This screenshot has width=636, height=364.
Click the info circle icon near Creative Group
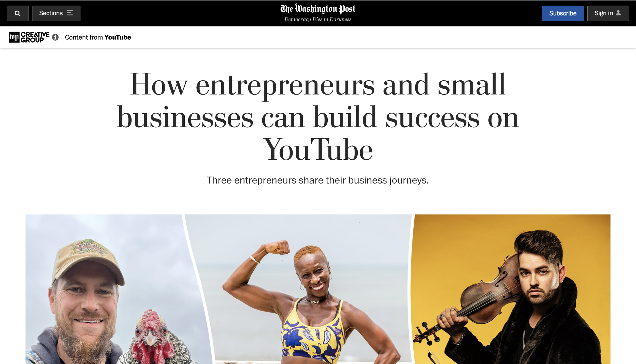[55, 37]
